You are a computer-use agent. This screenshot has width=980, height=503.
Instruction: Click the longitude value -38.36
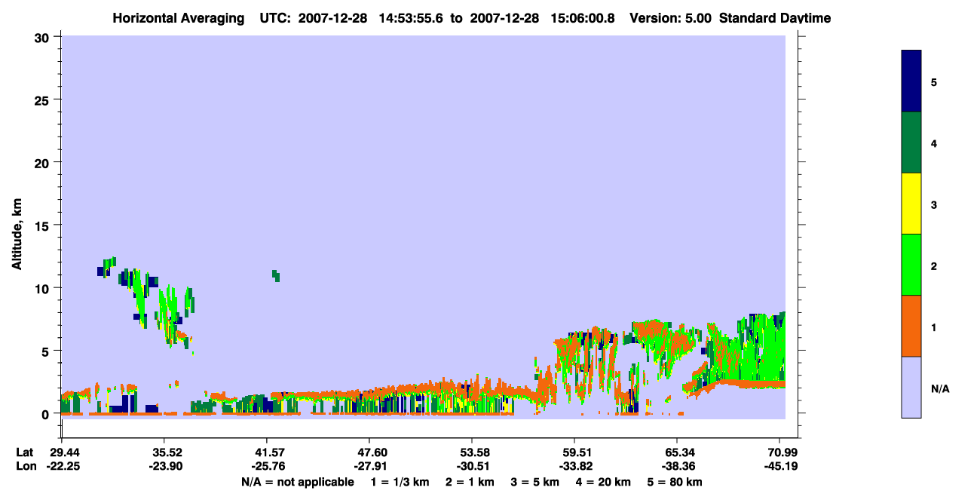678,467
